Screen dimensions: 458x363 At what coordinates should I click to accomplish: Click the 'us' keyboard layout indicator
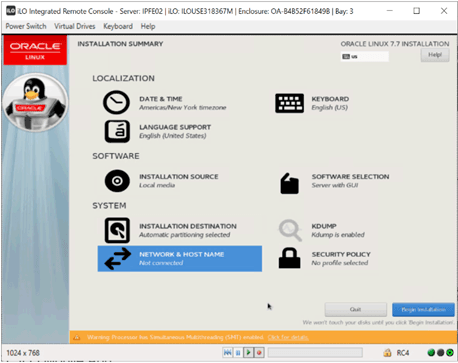[364, 57]
